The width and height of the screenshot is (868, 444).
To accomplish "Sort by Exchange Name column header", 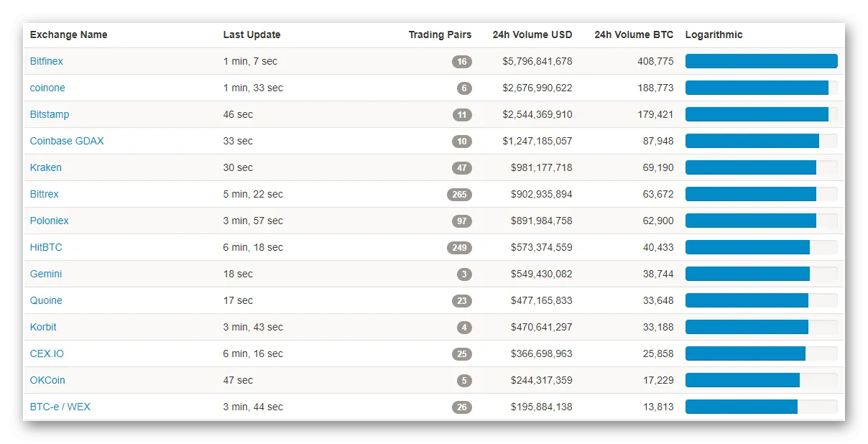I will pos(68,34).
